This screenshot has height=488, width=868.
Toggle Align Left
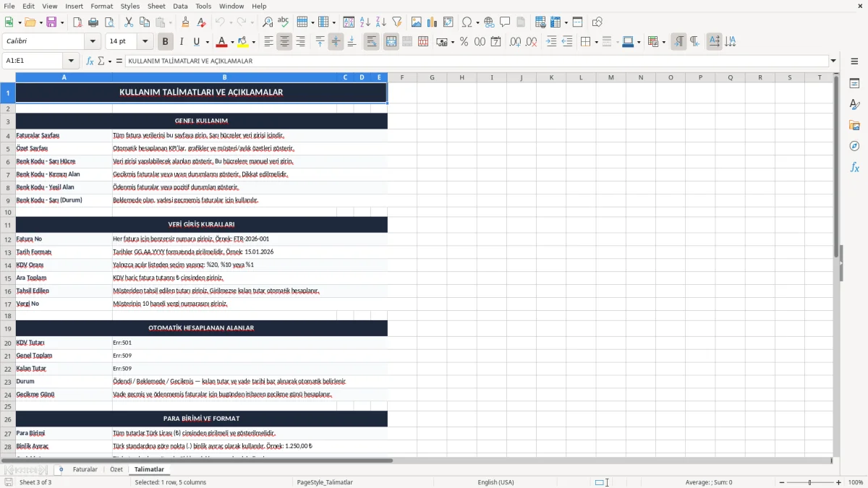268,42
